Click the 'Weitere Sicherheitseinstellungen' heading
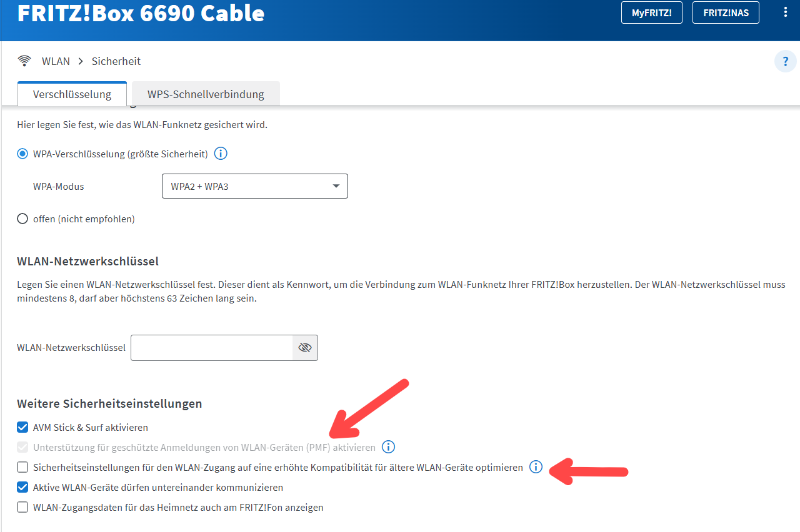 point(109,403)
